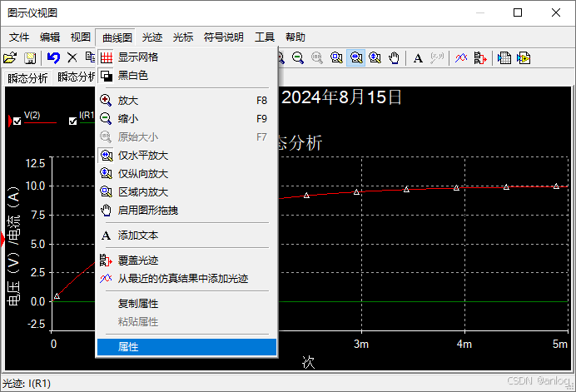
Task: Click the zoom area toolbar icon
Action: click(336, 58)
